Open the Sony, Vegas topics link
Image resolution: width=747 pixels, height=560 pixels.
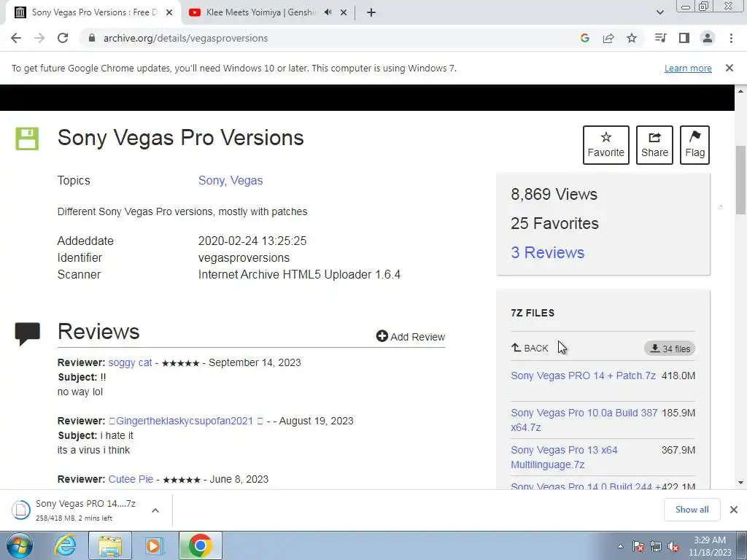click(x=231, y=181)
